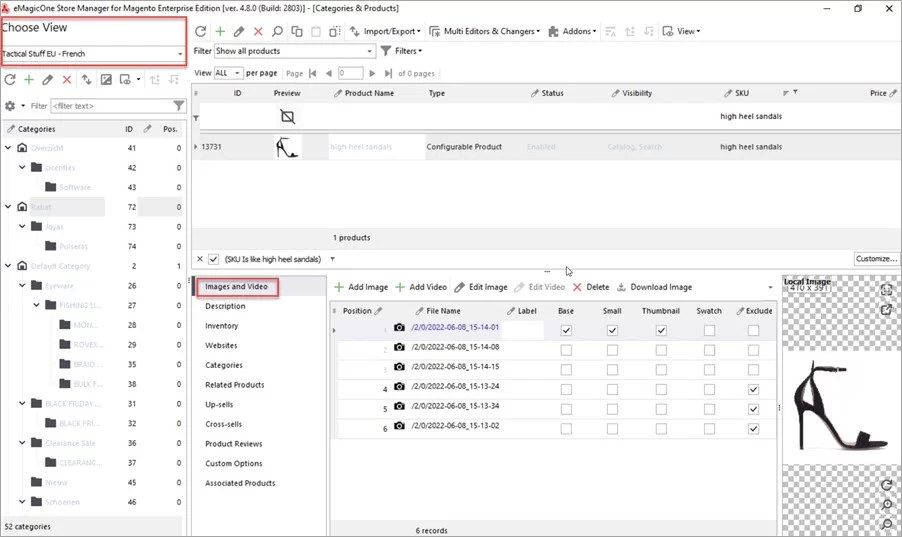Uncheck Exclude for image 15-13-02

pyautogui.click(x=754, y=429)
